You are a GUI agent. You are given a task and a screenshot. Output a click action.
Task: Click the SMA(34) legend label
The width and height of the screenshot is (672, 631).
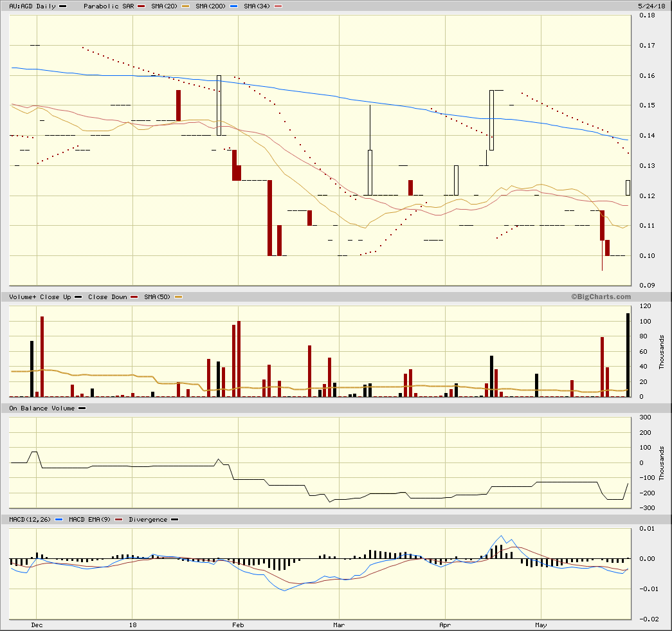pos(257,6)
